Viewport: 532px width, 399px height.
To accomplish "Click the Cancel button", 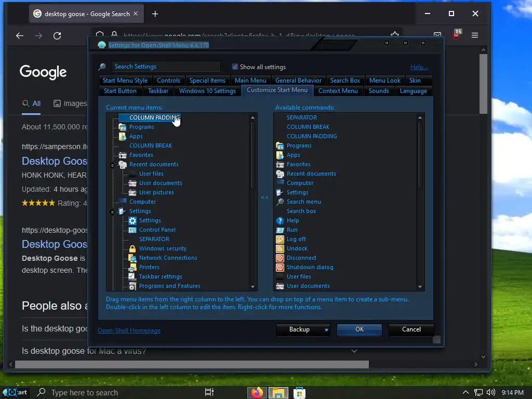I will point(411,329).
